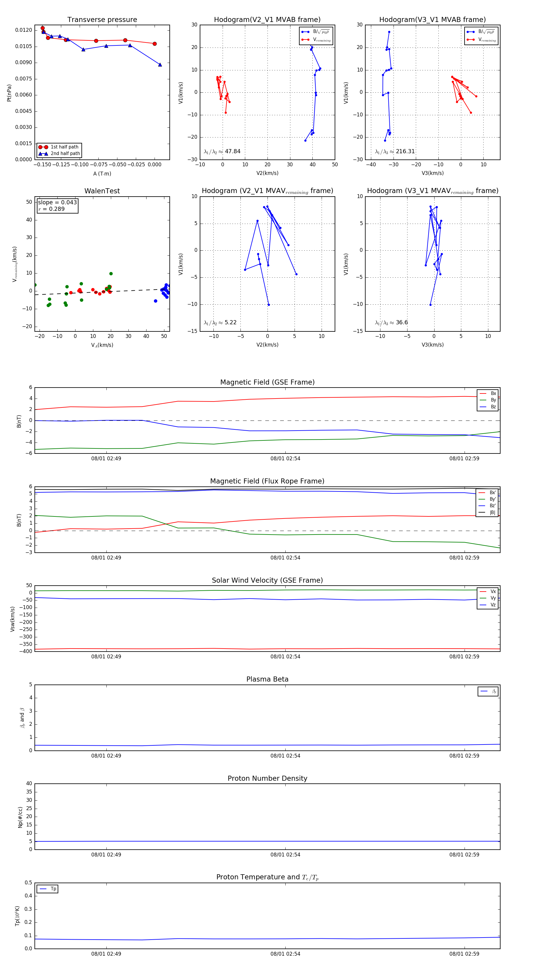Click the '08/01 02:49' tick under GSE magnetic field
Viewport: 535px width, 980px height.
(x=106, y=459)
